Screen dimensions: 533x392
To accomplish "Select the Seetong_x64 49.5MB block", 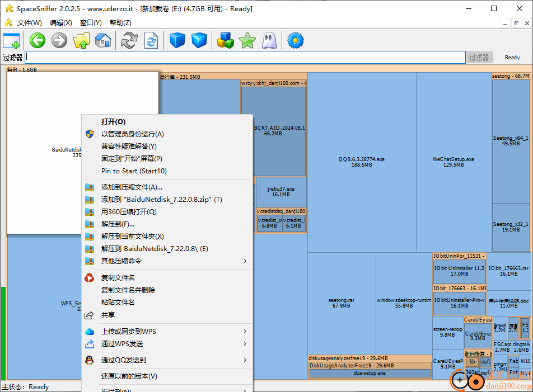I will pyautogui.click(x=511, y=141).
